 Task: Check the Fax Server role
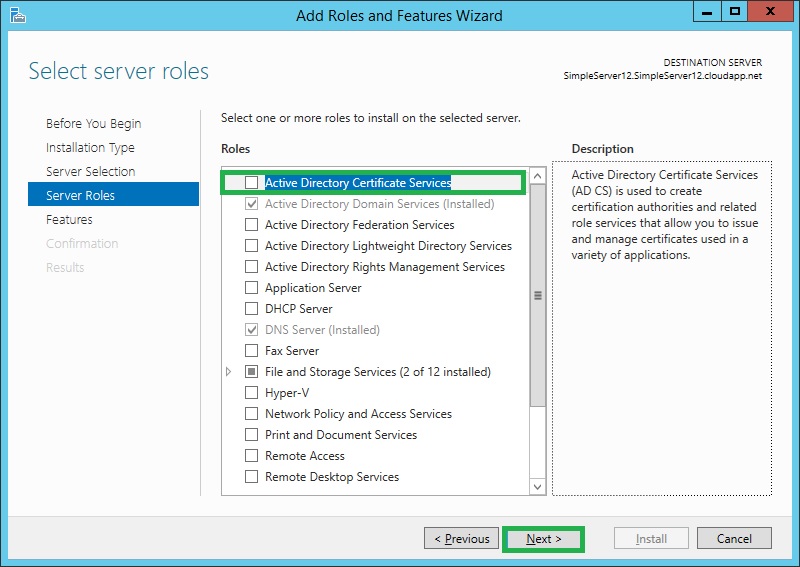tap(251, 351)
